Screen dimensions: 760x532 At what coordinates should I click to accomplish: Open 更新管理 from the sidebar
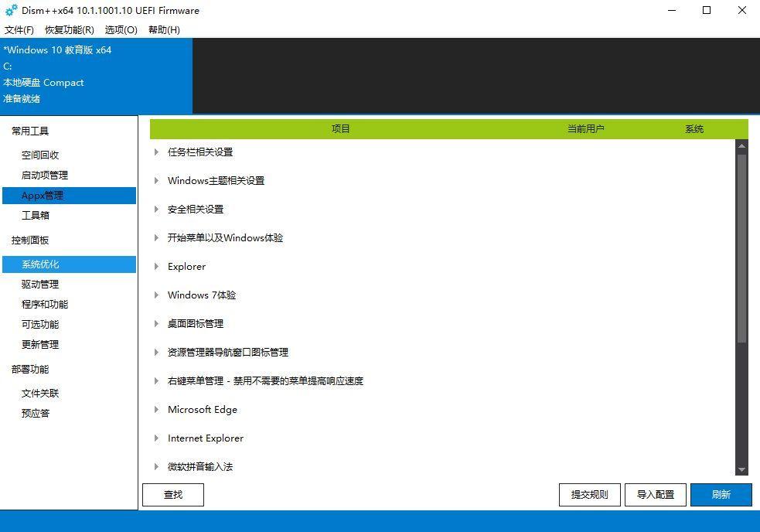39,344
